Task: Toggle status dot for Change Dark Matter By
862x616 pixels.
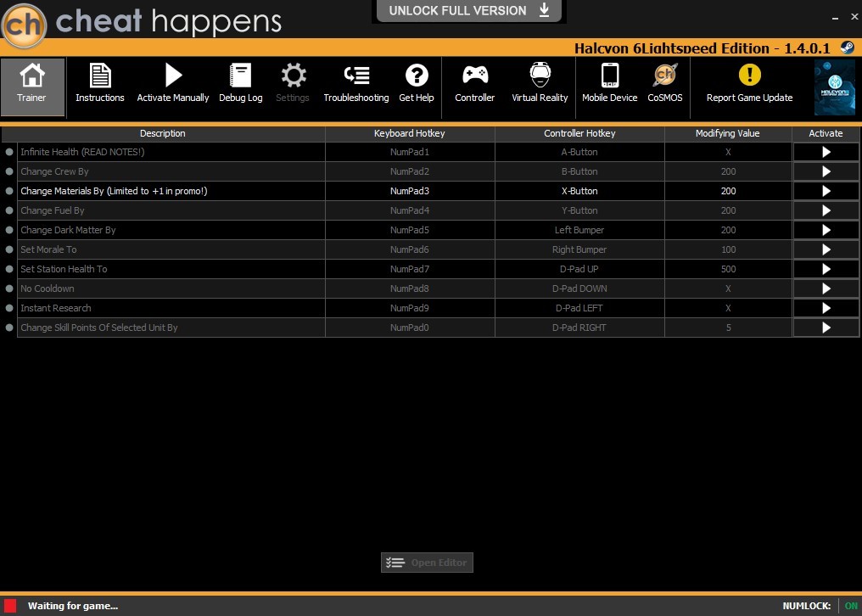Action: (9, 230)
